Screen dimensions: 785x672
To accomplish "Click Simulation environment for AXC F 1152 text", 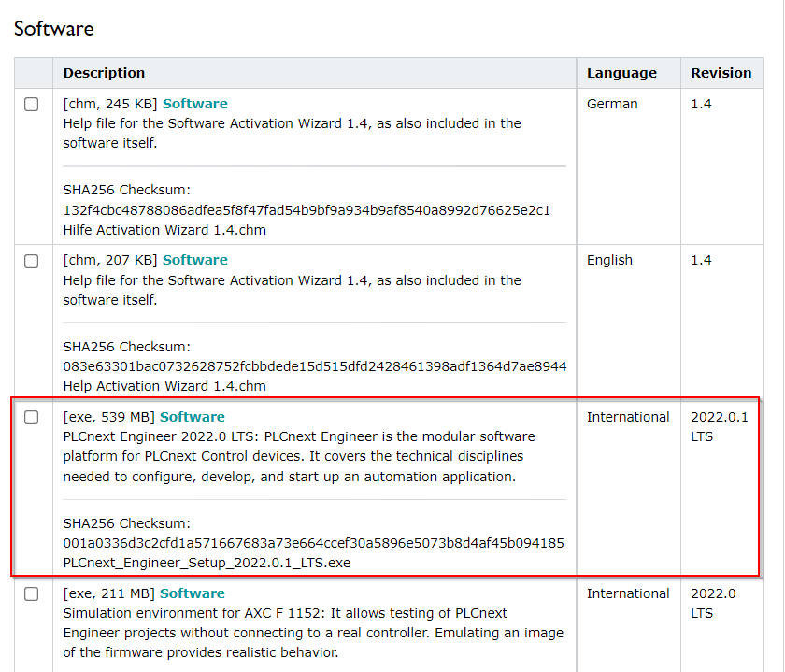I will [x=313, y=633].
